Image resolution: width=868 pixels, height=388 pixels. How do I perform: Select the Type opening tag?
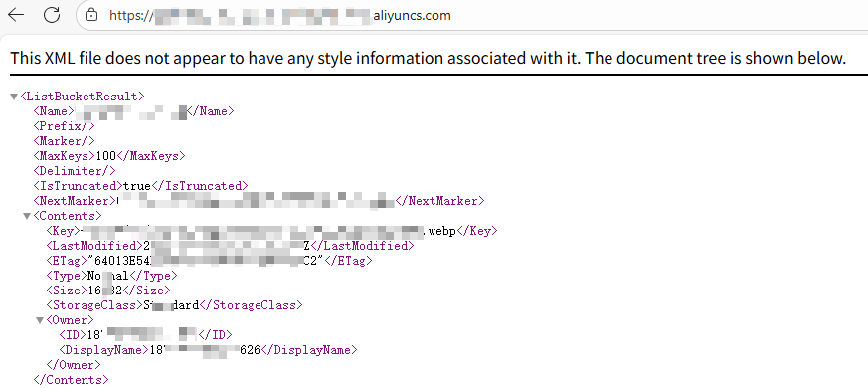[67, 276]
